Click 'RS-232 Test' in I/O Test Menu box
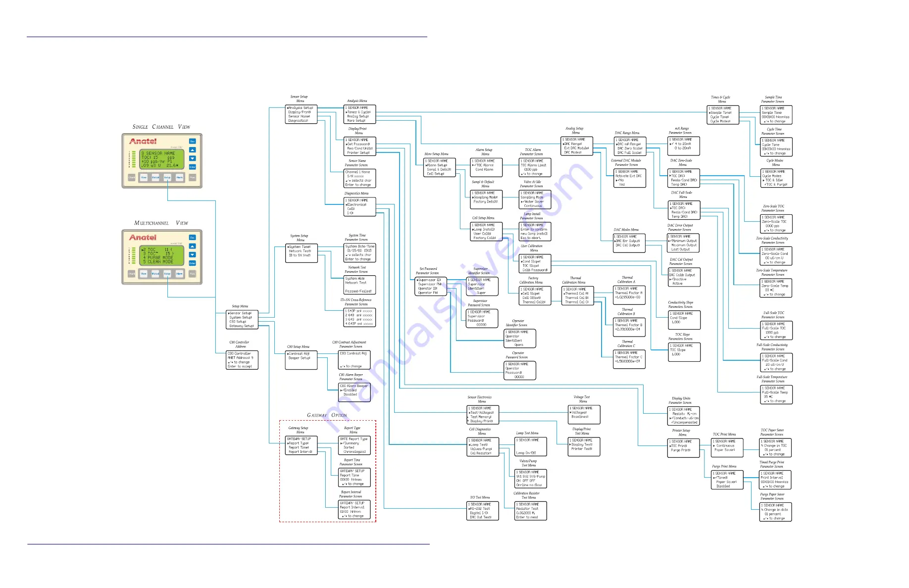The image size is (909, 588). (479, 509)
